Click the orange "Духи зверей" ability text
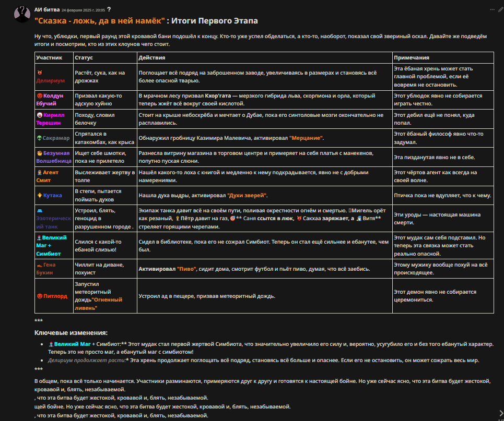The image size is (504, 421). [247, 195]
